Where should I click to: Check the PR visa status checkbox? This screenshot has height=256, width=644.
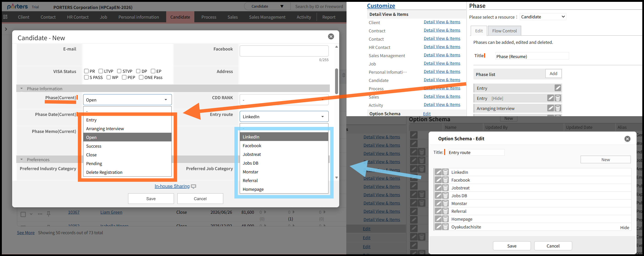coord(86,71)
